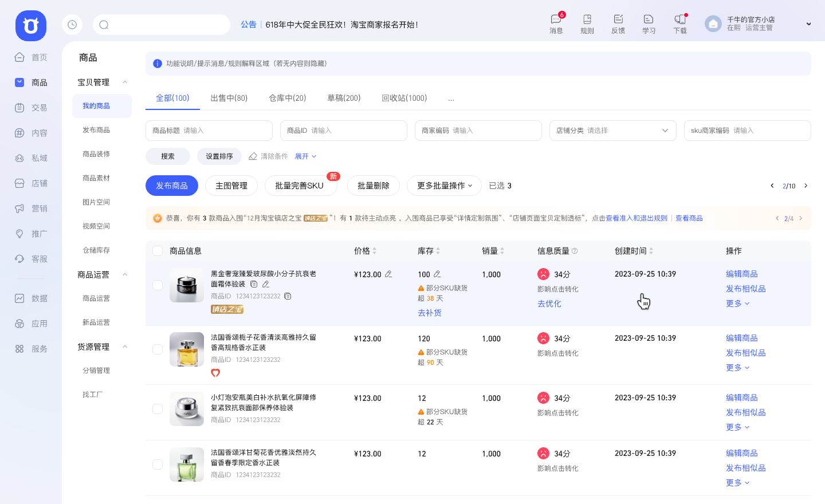Open the 反馈 feedback icon
The height and width of the screenshot is (504, 825).
[x=618, y=23]
